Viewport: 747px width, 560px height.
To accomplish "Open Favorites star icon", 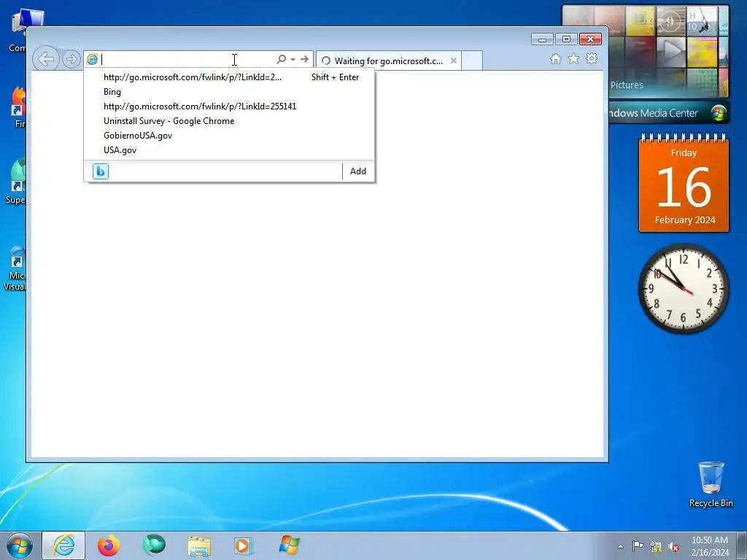I will click(573, 58).
